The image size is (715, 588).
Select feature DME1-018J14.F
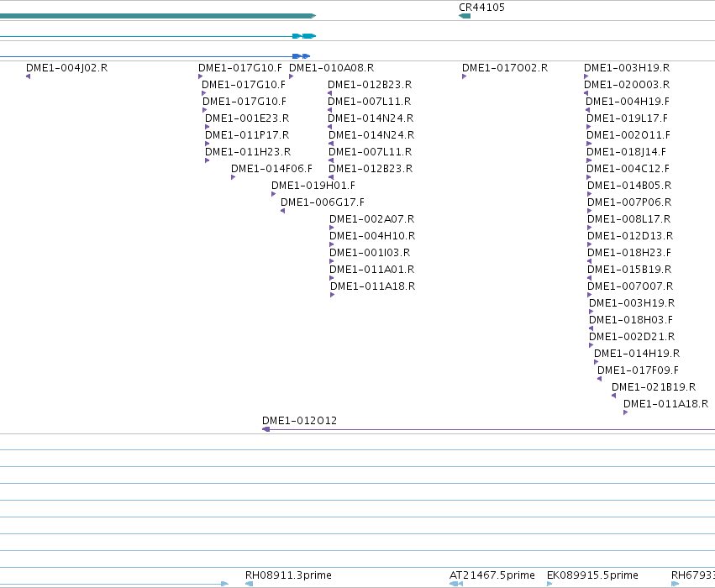[x=626, y=152]
